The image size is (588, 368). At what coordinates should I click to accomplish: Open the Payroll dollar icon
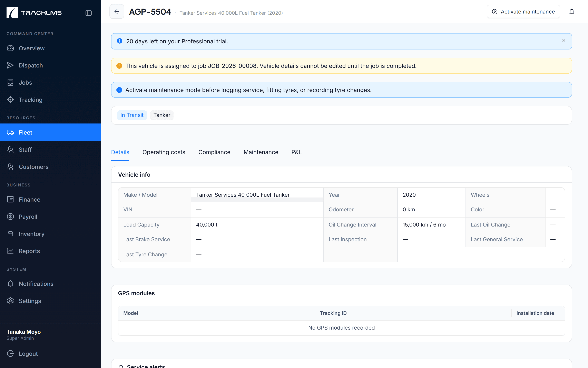pos(10,217)
